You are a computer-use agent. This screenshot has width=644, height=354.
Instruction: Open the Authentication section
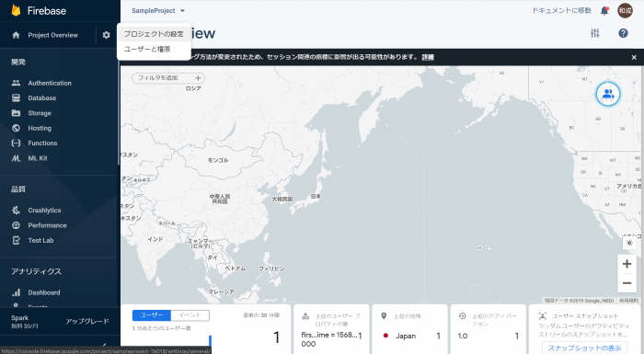pyautogui.click(x=50, y=83)
